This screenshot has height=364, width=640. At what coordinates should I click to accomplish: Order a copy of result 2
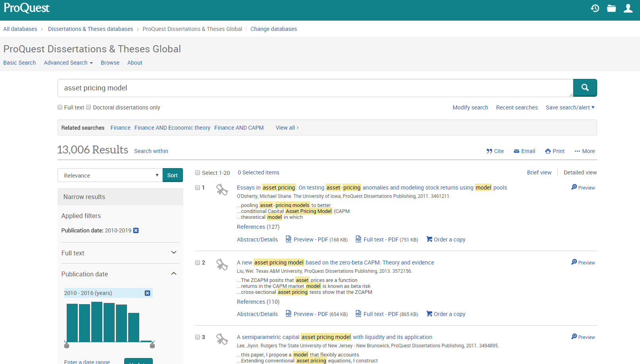pos(446,314)
